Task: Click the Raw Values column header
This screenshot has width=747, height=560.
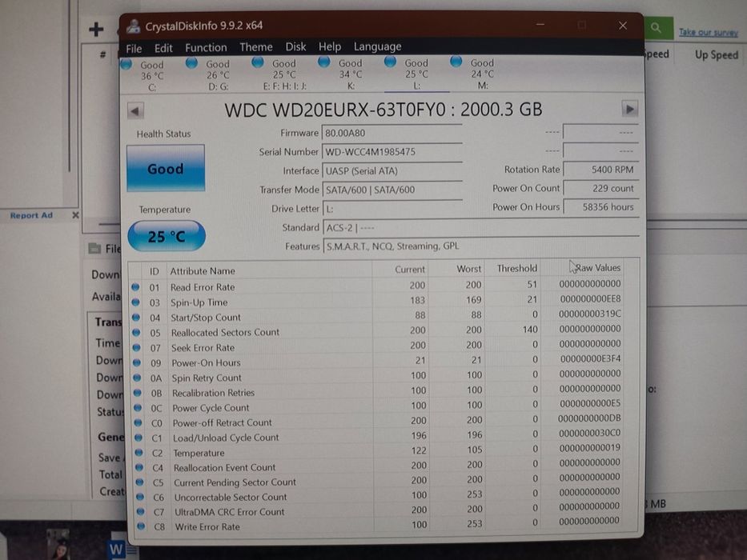Action: click(x=597, y=268)
